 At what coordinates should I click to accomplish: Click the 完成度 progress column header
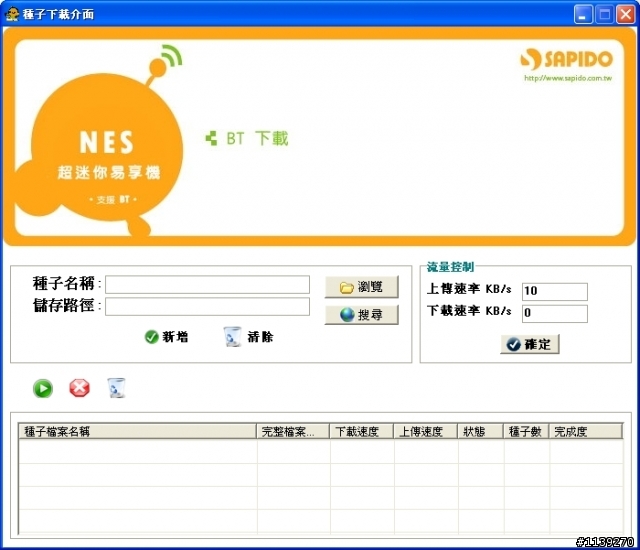tap(586, 431)
